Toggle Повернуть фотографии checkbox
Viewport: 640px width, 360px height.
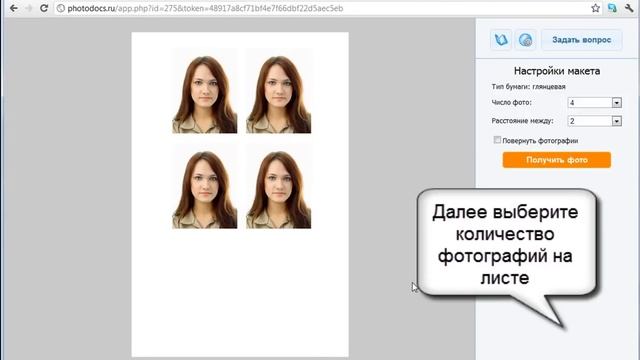coord(497,140)
